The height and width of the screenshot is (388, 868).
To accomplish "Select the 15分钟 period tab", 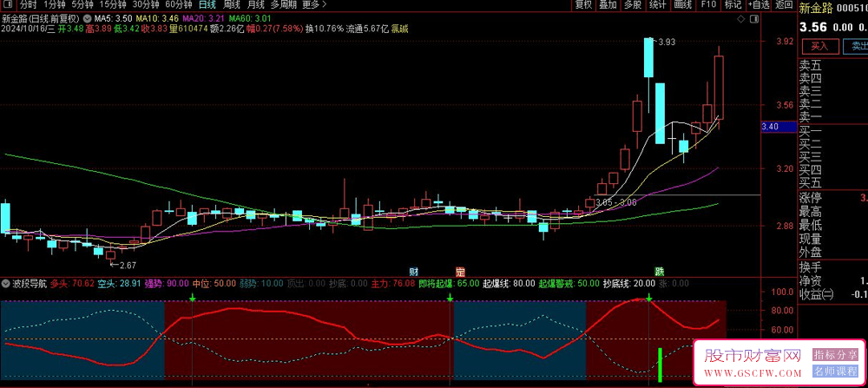I will [x=112, y=5].
